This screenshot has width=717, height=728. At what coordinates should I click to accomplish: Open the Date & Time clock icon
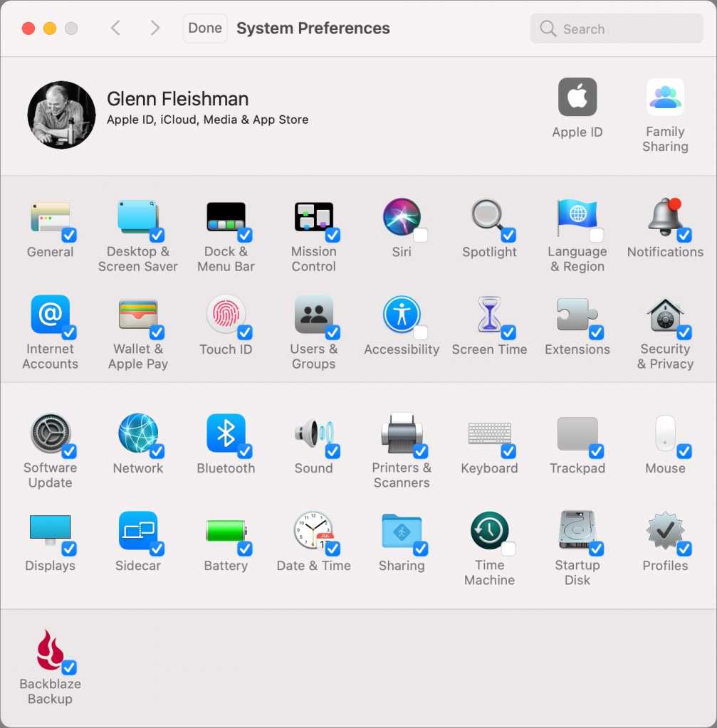click(314, 531)
